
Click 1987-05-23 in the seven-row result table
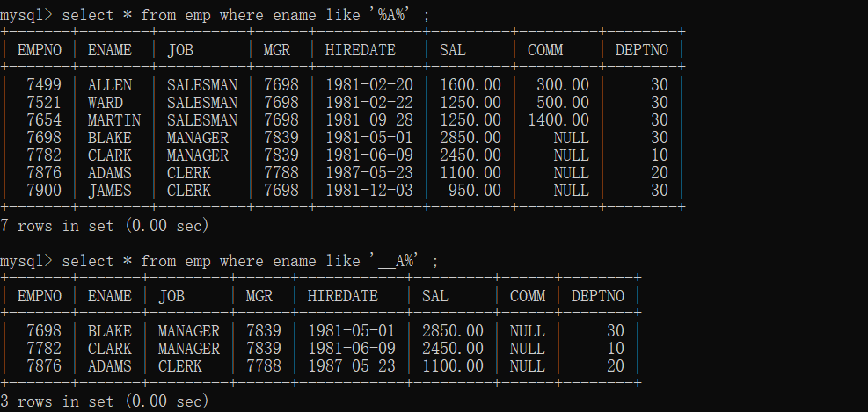tap(369, 173)
